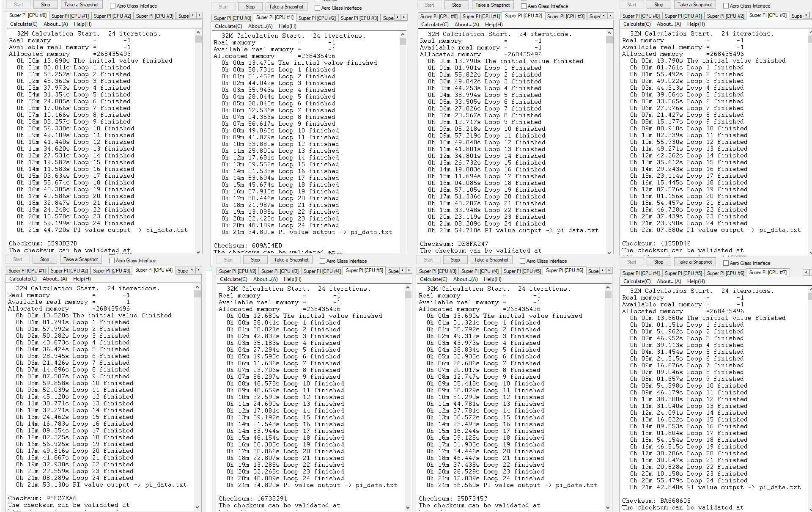The height and width of the screenshot is (512, 812).
Task: Open Calculate(C) menu in the CPU #0 window
Action: point(24,24)
